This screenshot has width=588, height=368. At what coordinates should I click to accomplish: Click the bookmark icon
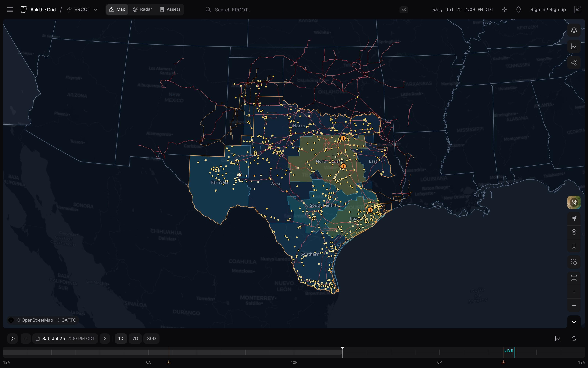[x=574, y=246]
